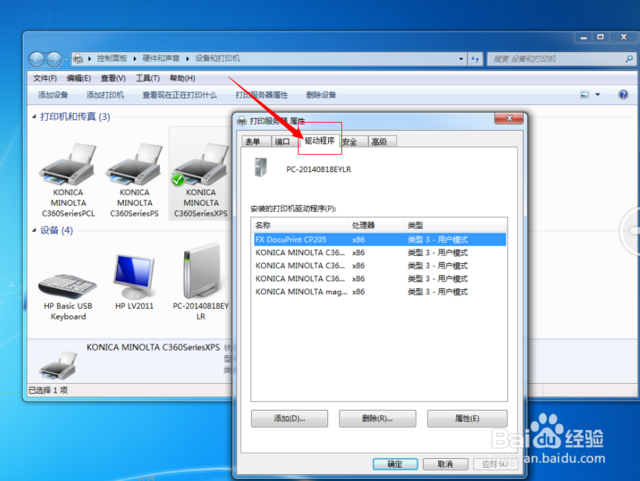The height and width of the screenshot is (481, 640).
Task: Open the 帮助(H) menu
Action: pyautogui.click(x=182, y=78)
